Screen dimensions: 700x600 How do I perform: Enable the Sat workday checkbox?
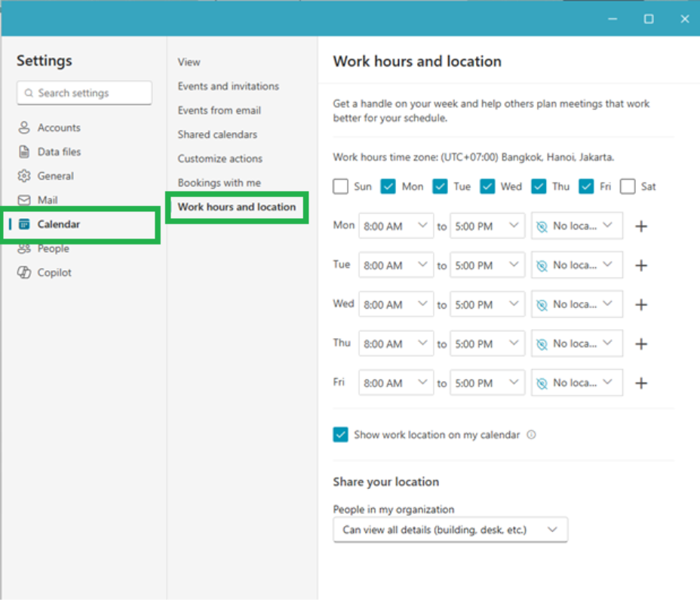coord(628,186)
